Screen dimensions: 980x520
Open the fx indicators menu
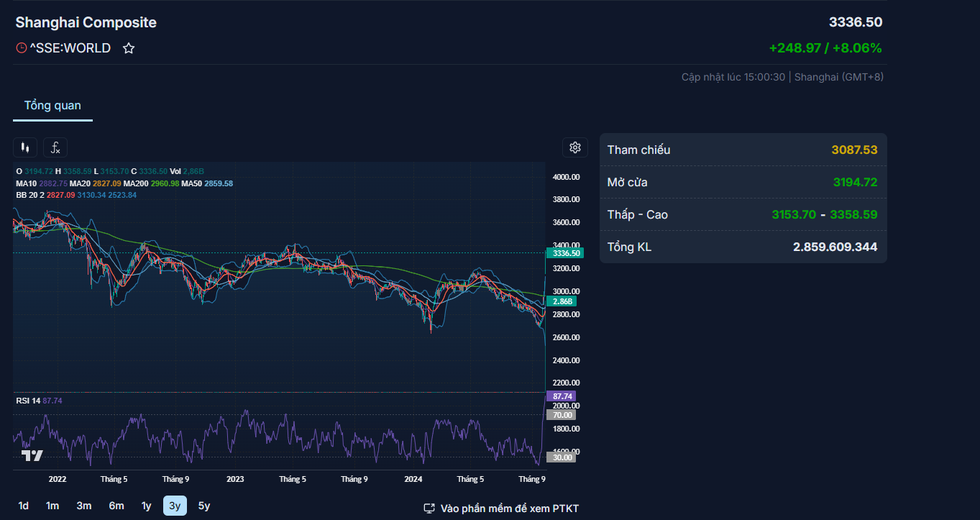click(x=55, y=147)
